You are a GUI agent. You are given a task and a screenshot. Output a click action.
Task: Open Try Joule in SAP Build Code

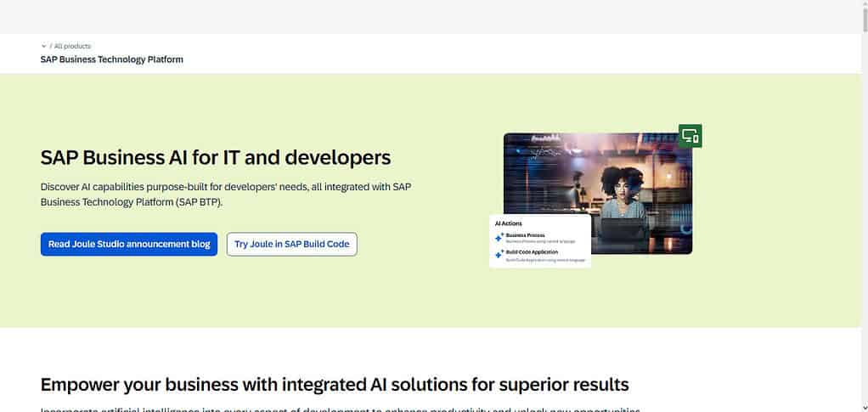coord(291,244)
